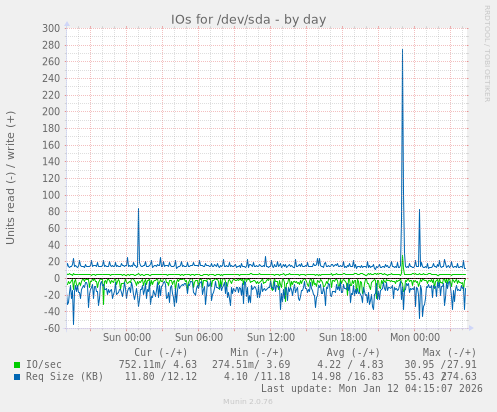
Task: Click the y-axis value '100'
Action: 51,195
